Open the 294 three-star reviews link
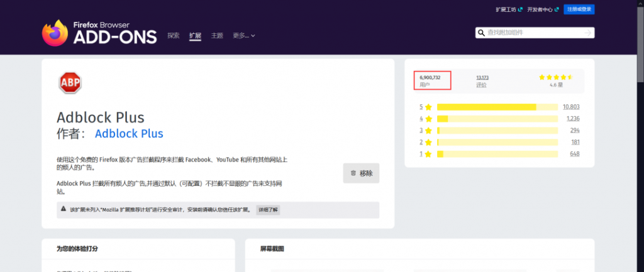Image resolution: width=644 pixels, height=272 pixels. tap(575, 131)
